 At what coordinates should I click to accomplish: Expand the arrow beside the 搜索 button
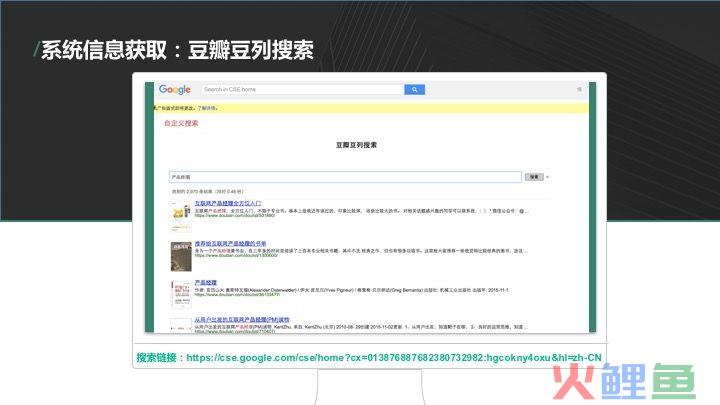click(x=547, y=177)
